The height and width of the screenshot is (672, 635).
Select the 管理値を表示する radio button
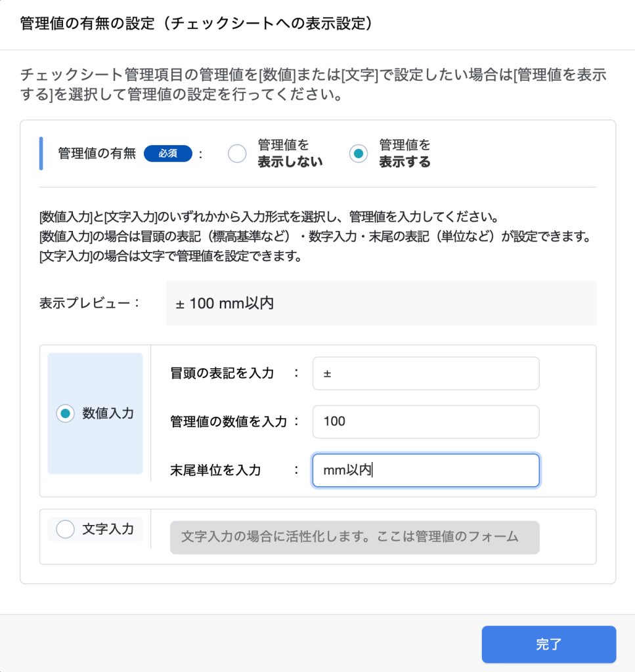(x=359, y=154)
